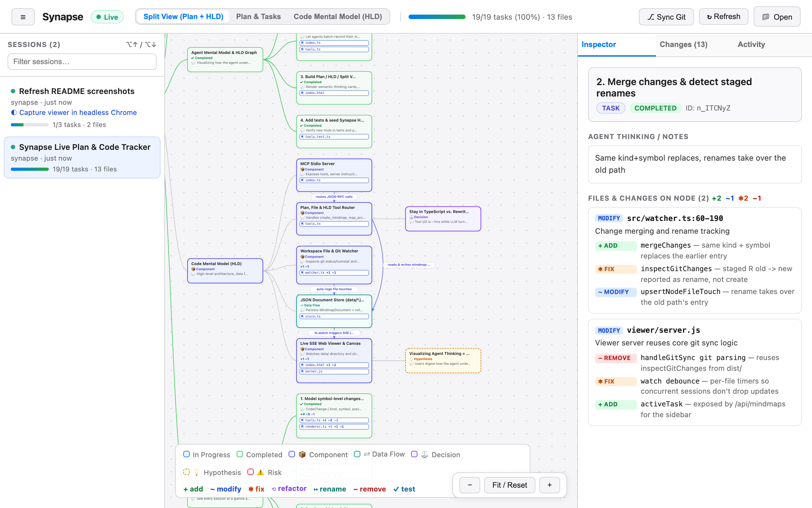This screenshot has width=812, height=508.
Task: Select the Refresh README screenshots session
Action: (82, 108)
